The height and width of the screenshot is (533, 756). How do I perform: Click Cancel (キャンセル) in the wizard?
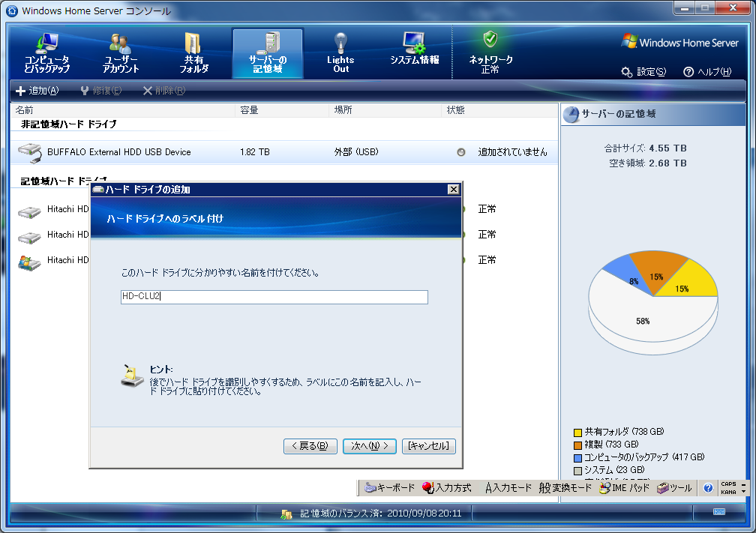click(x=429, y=446)
